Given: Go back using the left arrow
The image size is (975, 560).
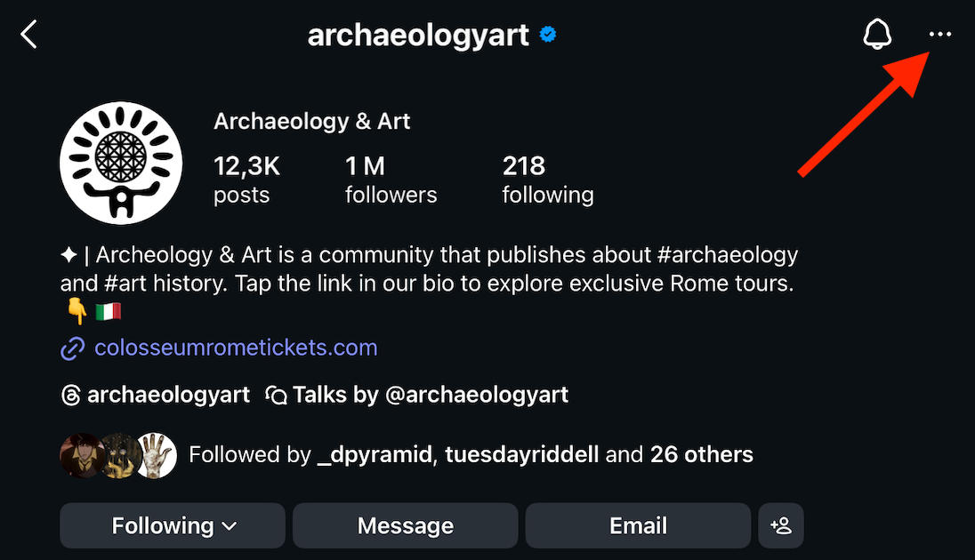Looking at the screenshot, I should click(x=29, y=36).
